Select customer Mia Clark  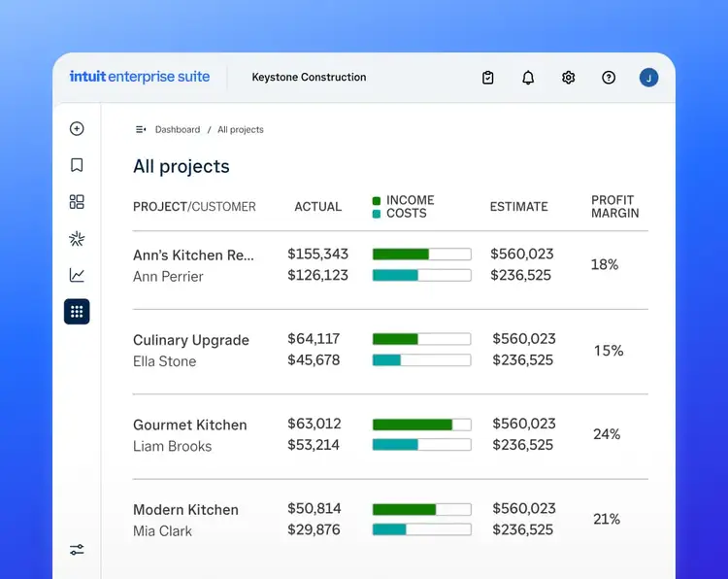tap(162, 530)
